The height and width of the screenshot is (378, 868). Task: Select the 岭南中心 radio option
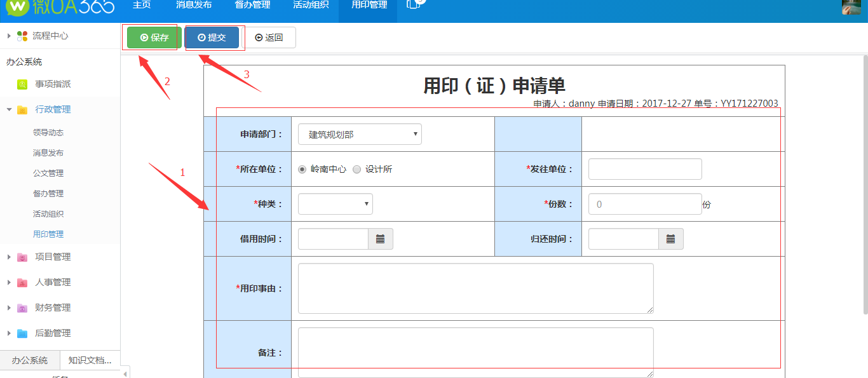[302, 170]
